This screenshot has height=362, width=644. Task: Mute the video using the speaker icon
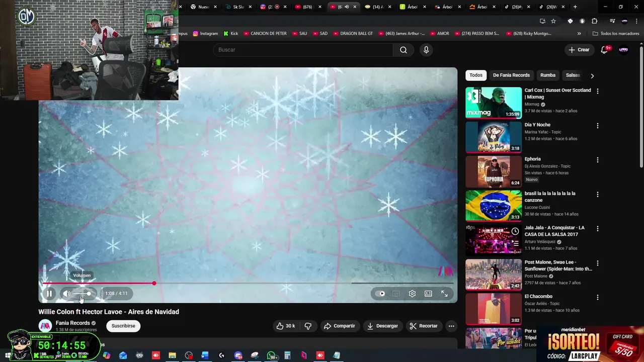point(67,294)
